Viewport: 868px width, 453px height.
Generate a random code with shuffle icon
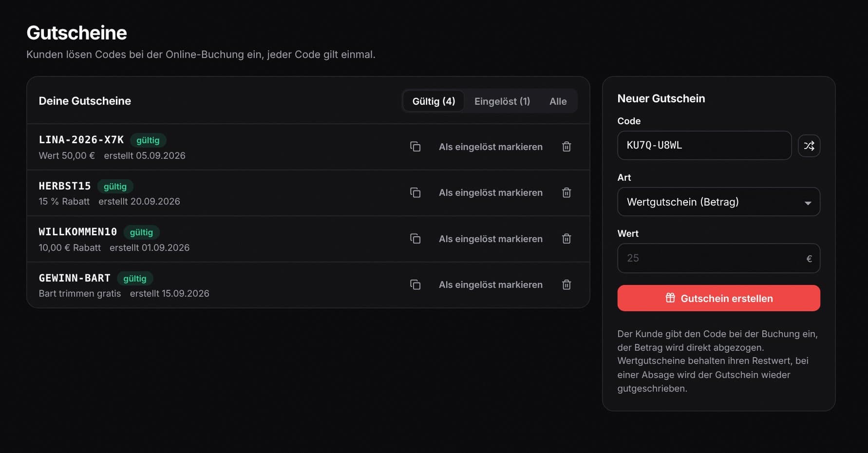(809, 146)
